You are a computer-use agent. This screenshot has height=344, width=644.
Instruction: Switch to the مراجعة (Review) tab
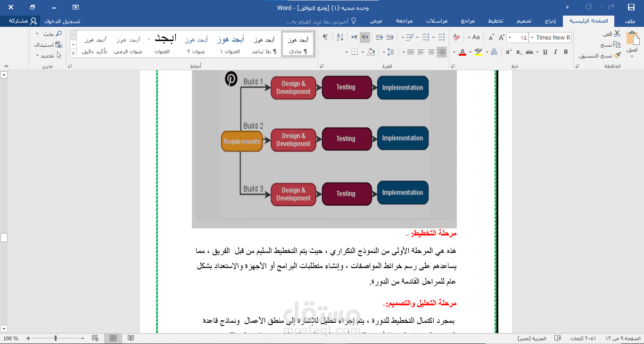pos(404,21)
